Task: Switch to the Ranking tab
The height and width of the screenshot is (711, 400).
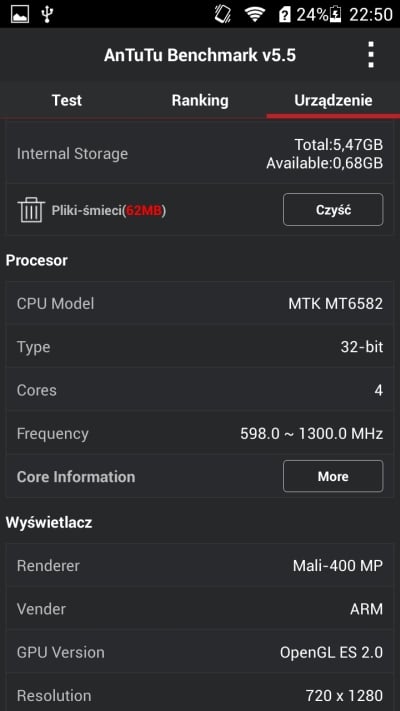Action: (x=200, y=100)
